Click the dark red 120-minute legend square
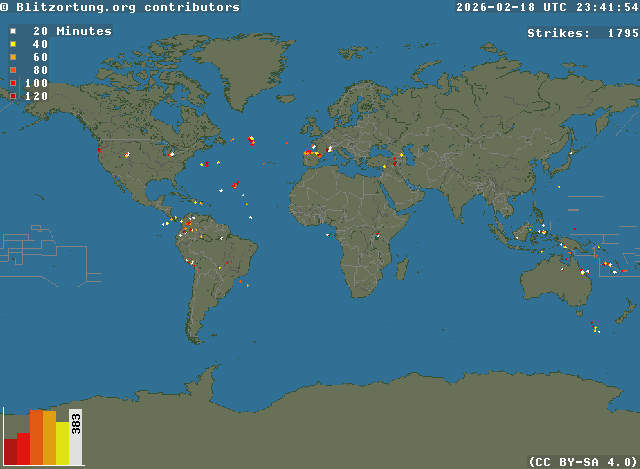640x469 pixels. pos(12,97)
